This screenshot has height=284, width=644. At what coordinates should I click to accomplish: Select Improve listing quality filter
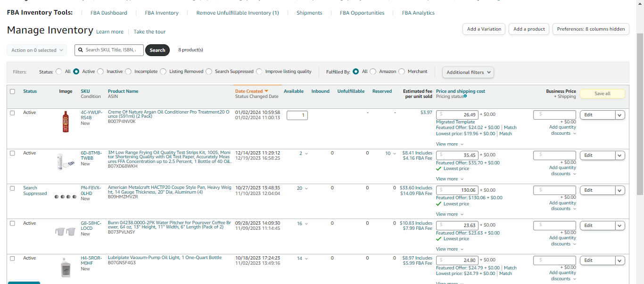coord(259,72)
